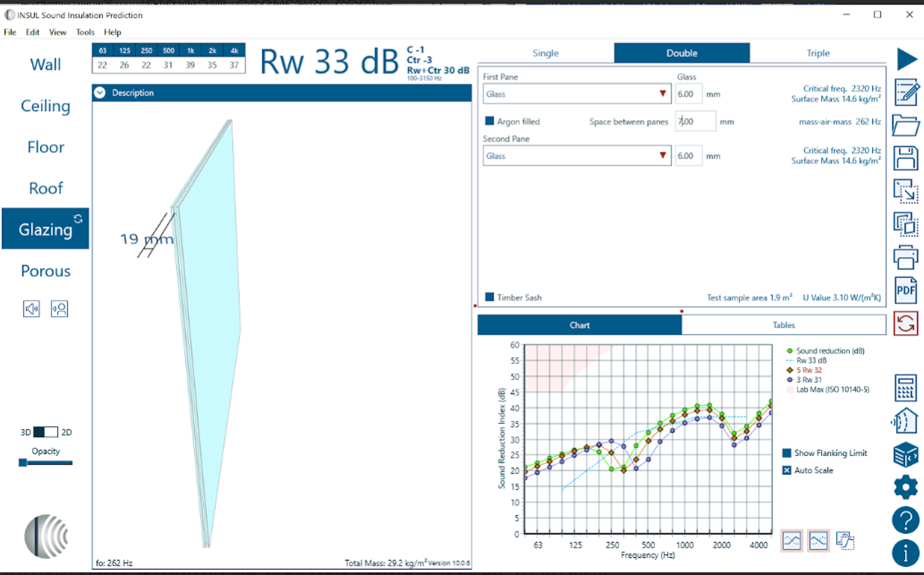924x575 pixels.
Task: Save with the floppy disk icon
Action: (906, 158)
